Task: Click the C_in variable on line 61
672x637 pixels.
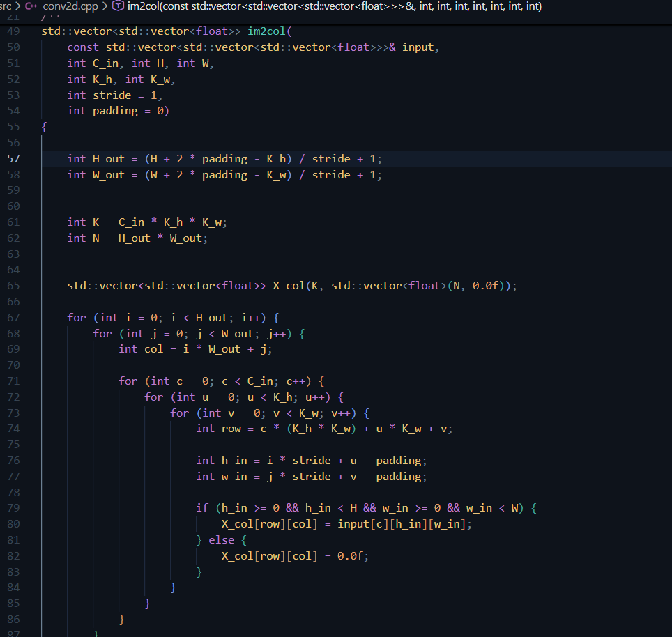Action: (131, 222)
